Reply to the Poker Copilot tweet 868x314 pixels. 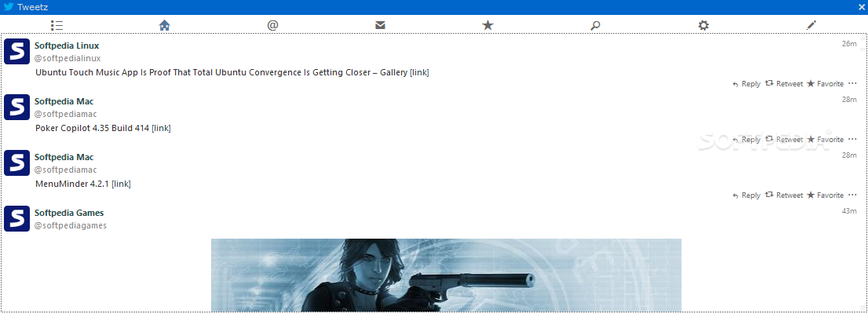click(x=746, y=140)
